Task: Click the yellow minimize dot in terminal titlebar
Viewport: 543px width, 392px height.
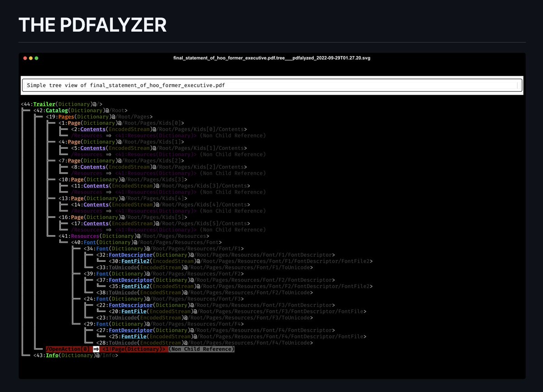Action: tap(31, 58)
